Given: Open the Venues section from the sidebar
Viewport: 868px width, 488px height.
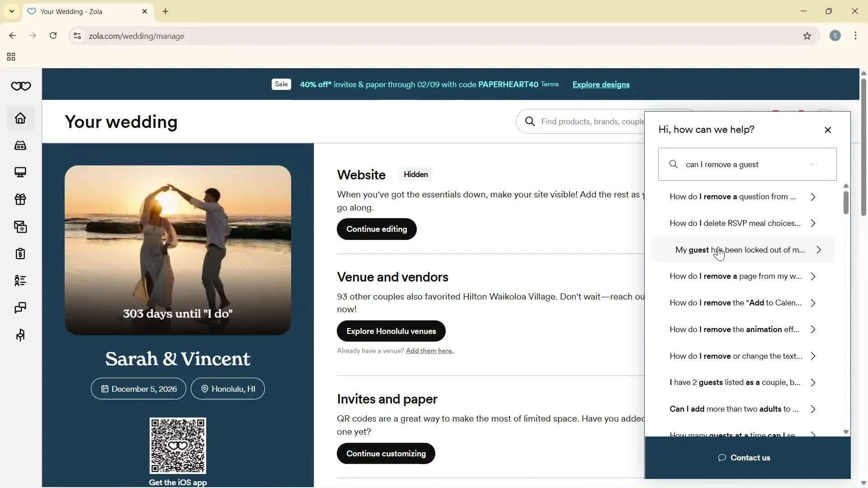Looking at the screenshot, I should click(x=20, y=145).
